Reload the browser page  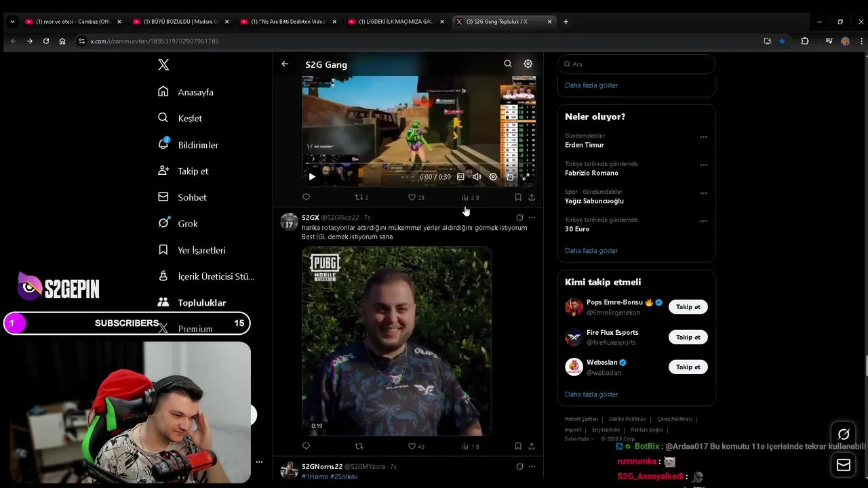45,41
